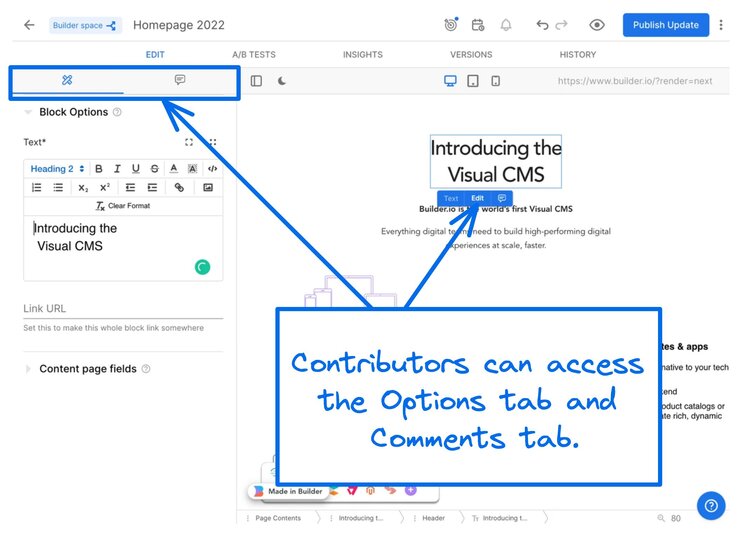
Task: Click the preview URL field
Action: coord(635,81)
